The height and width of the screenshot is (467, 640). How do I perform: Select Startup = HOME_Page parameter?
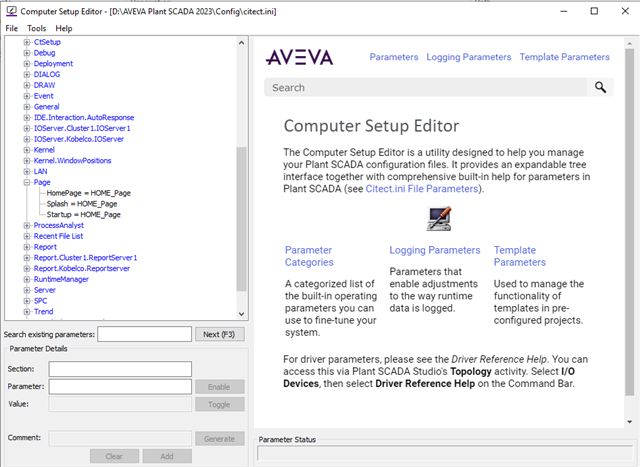coord(84,215)
